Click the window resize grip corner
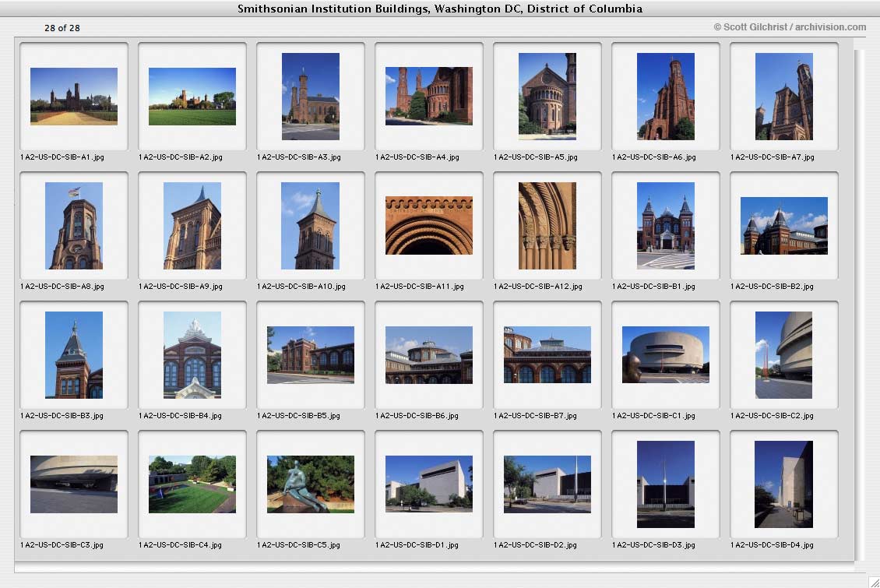 point(874,582)
